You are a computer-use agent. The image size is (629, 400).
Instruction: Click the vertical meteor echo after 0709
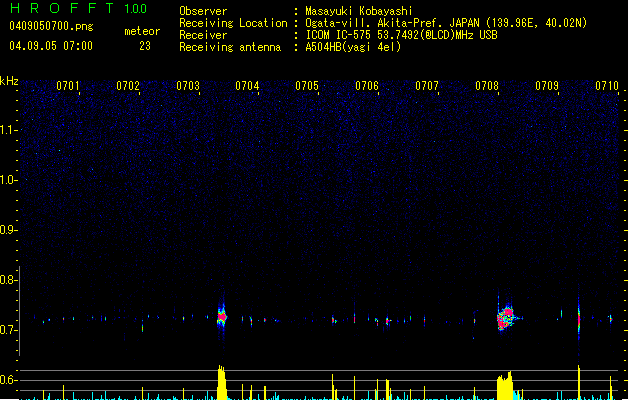pos(578,319)
